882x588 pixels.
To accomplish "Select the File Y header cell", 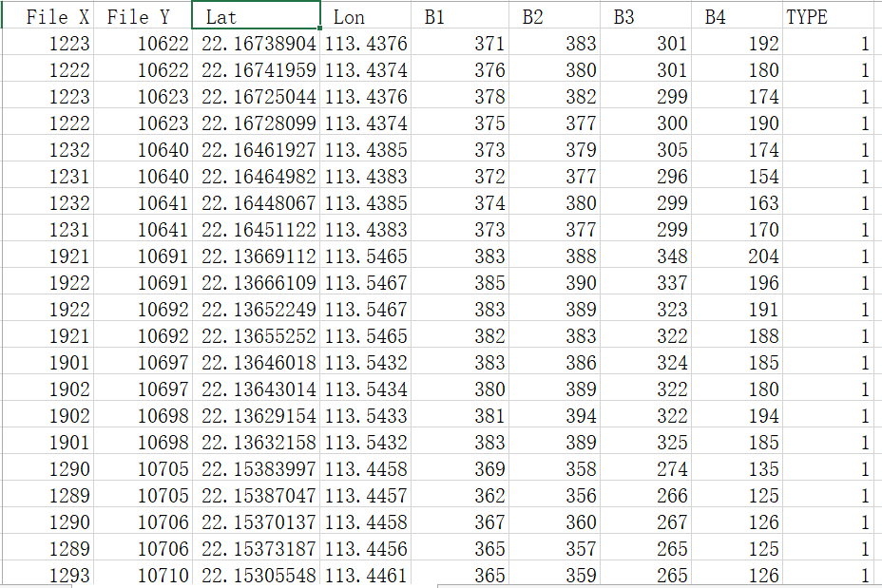I will coord(143,16).
